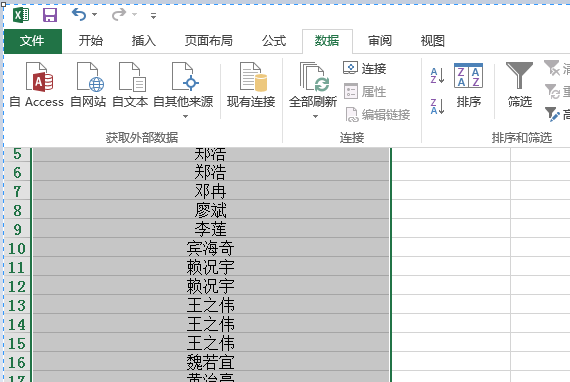Open the 自其他来源 dropdown
570x382 pixels.
183,90
